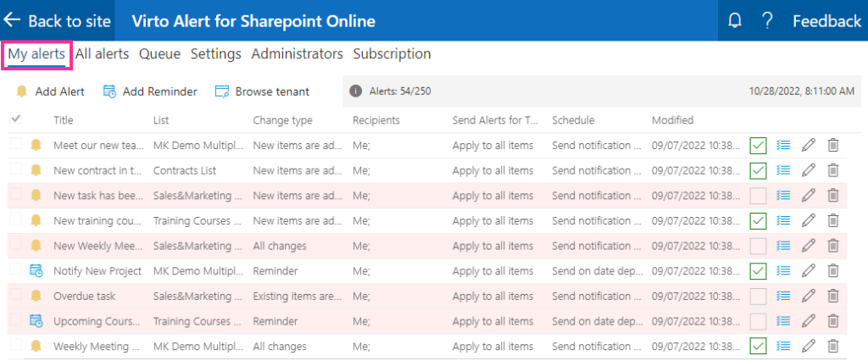Click calendar icon of Notify New Project row
868x361 pixels.
coord(36,271)
